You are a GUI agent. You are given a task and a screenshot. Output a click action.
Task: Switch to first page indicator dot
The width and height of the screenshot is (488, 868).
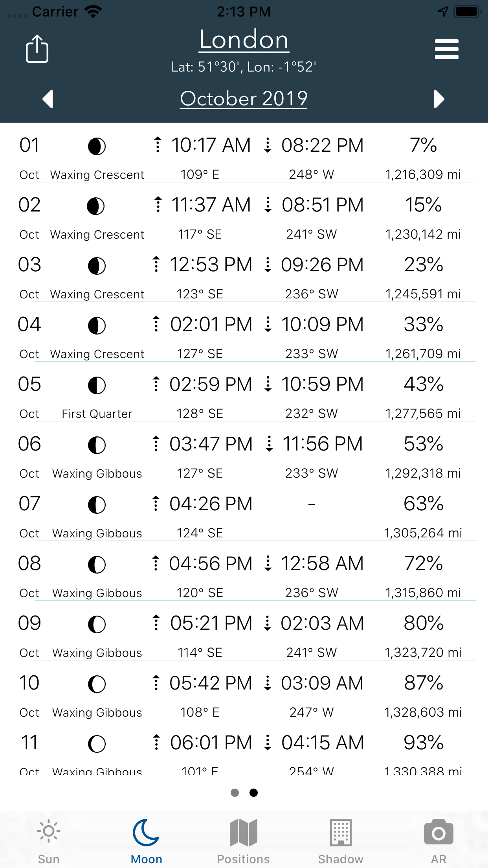pyautogui.click(x=235, y=793)
